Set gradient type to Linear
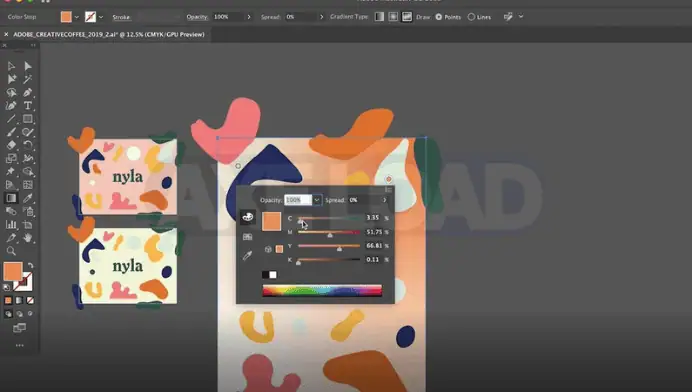The height and width of the screenshot is (392, 692). [379, 17]
